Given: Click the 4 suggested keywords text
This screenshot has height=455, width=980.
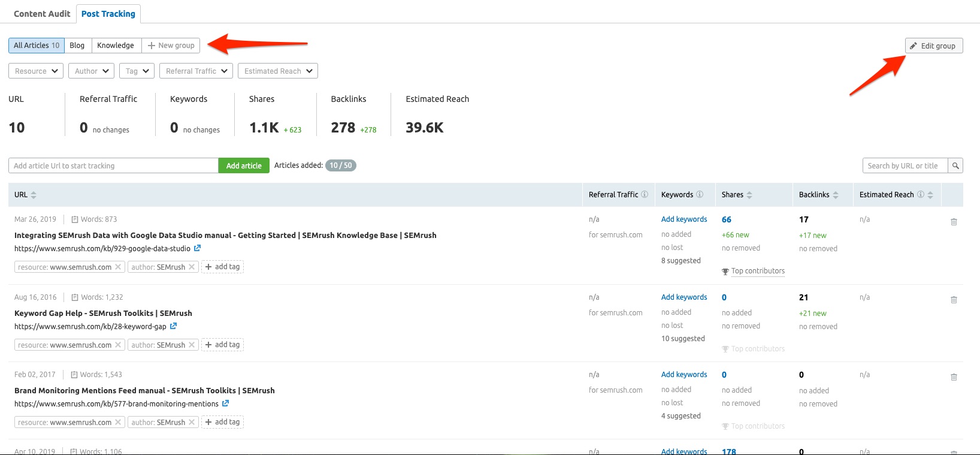Looking at the screenshot, I should 681,416.
